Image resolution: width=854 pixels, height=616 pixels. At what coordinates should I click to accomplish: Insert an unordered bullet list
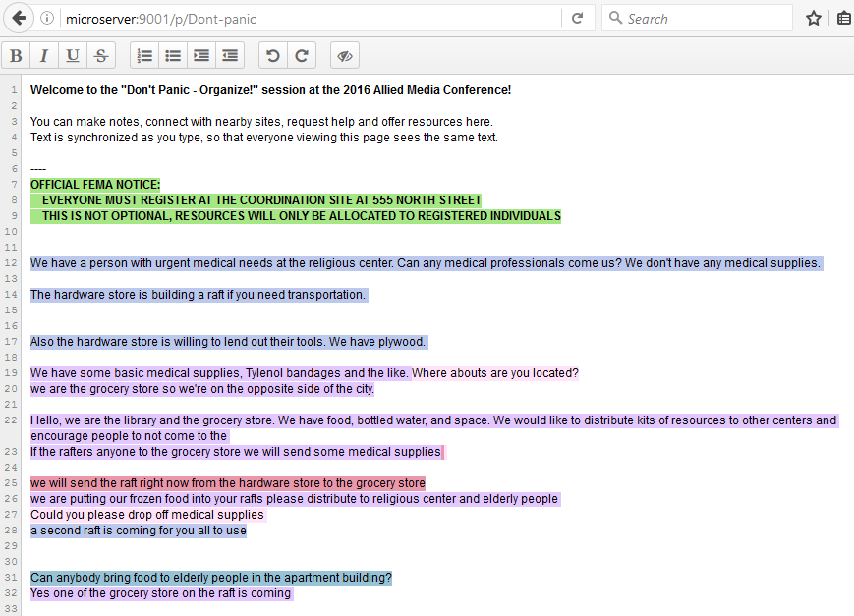[173, 56]
